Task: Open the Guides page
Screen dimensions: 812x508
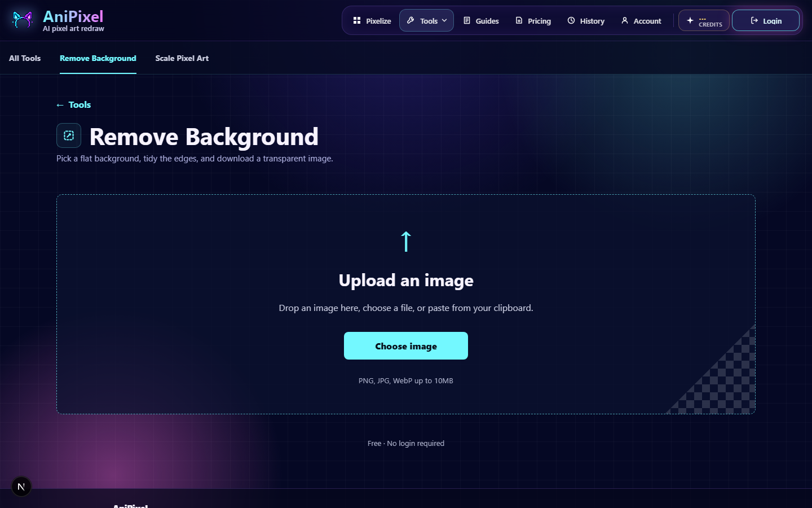Action: tap(481, 21)
